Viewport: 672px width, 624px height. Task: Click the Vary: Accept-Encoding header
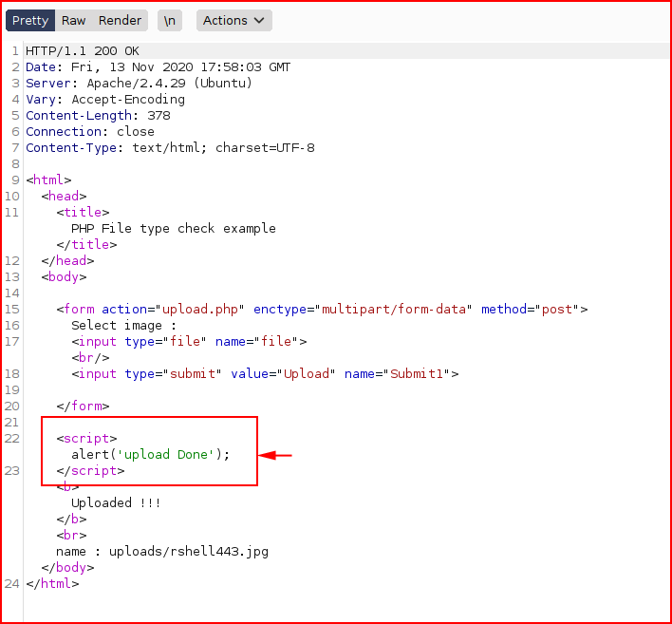click(105, 100)
